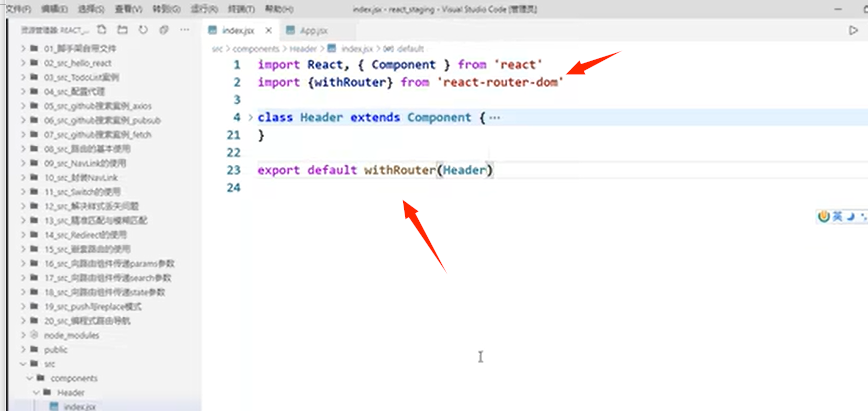The height and width of the screenshot is (411, 868).
Task: Unfold the Header class on line 4
Action: (x=250, y=117)
